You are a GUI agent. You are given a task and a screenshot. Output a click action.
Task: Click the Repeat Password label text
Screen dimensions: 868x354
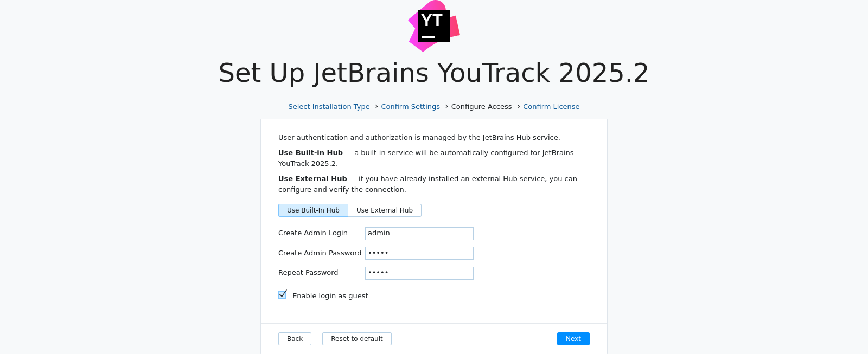[x=308, y=273]
